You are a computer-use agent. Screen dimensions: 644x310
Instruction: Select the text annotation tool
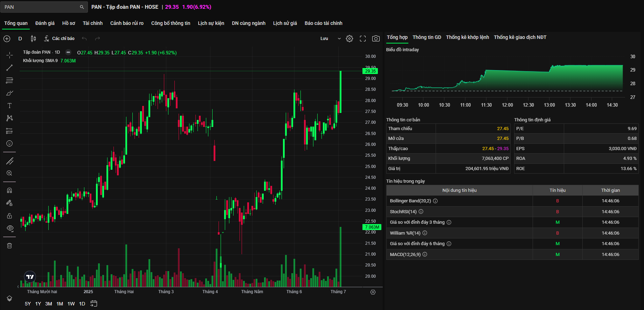(9, 106)
